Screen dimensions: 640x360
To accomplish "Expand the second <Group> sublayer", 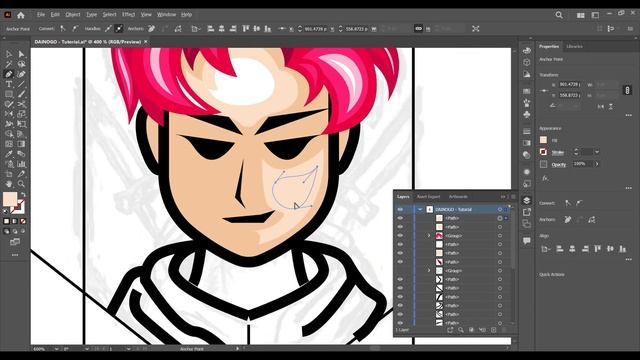I will tap(429, 271).
